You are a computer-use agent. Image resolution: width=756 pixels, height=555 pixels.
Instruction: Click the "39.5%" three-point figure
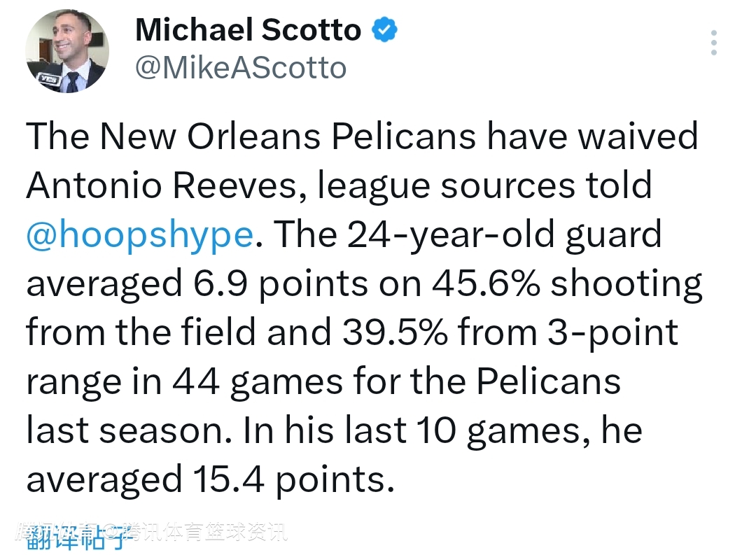tap(395, 333)
